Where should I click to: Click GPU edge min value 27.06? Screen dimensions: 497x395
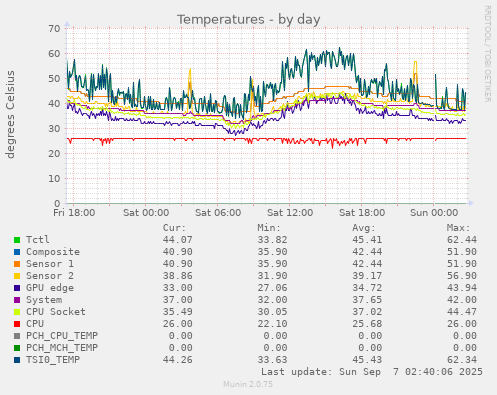(x=272, y=288)
